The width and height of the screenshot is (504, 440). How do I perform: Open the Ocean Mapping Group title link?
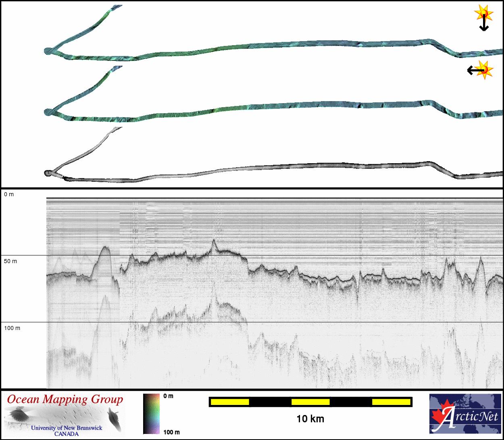pyautogui.click(x=65, y=399)
